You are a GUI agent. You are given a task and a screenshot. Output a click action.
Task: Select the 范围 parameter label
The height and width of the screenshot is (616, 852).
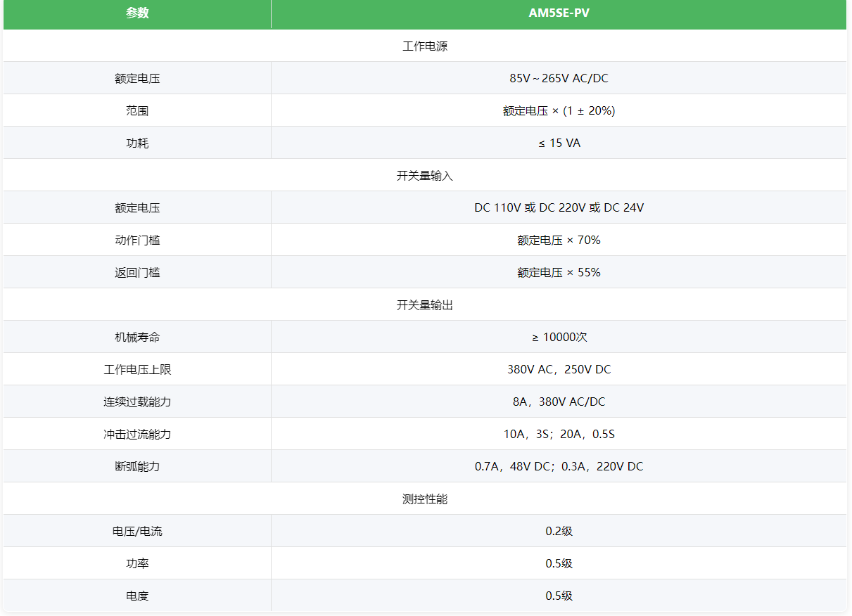click(x=137, y=110)
